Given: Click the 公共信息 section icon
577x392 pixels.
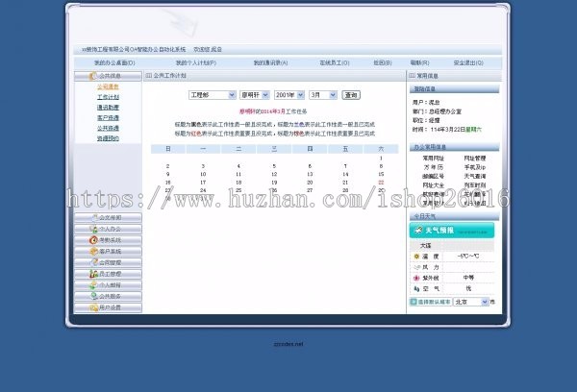Looking at the screenshot, I should [x=92, y=76].
